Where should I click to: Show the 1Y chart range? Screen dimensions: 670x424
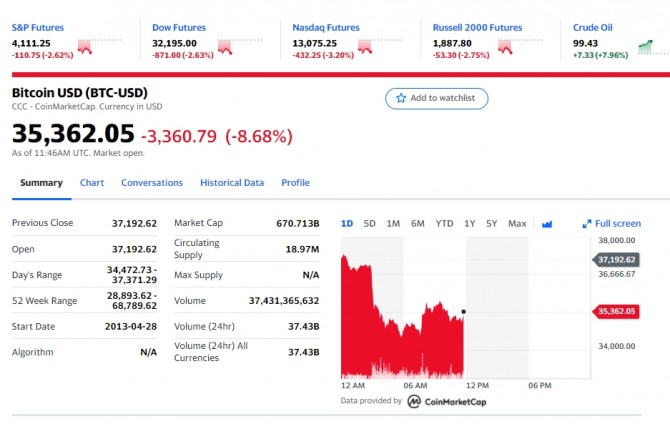pos(469,224)
